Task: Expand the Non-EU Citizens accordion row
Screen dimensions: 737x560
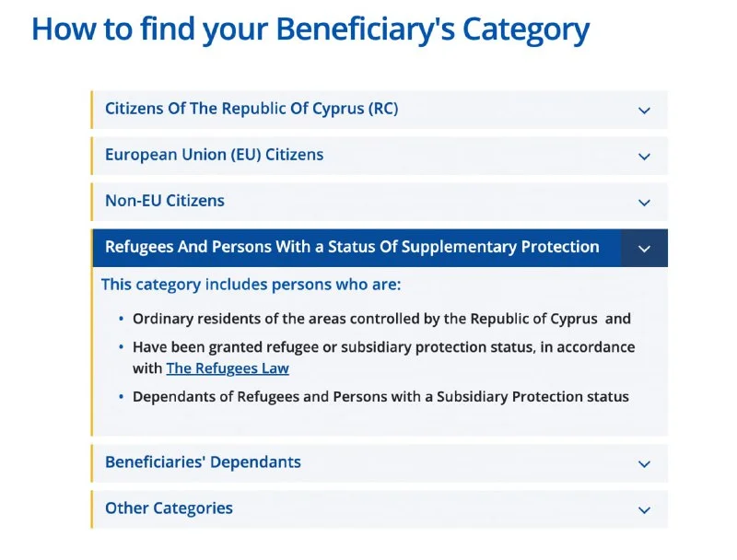Action: coord(165,201)
